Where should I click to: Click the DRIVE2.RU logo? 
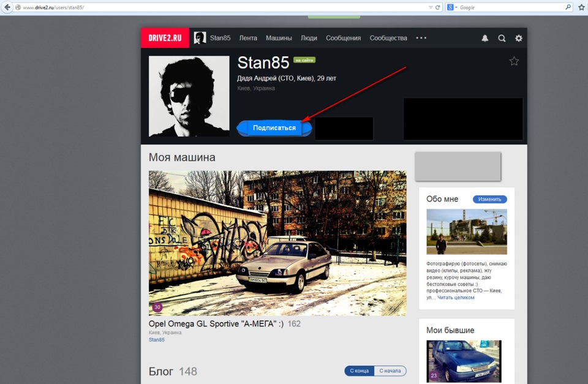(165, 38)
